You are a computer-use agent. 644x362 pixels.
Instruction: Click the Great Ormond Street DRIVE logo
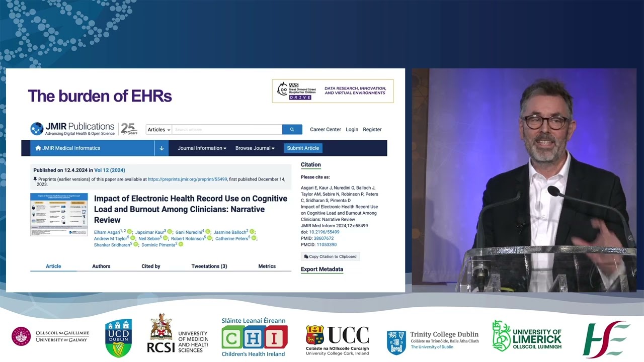coord(333,91)
